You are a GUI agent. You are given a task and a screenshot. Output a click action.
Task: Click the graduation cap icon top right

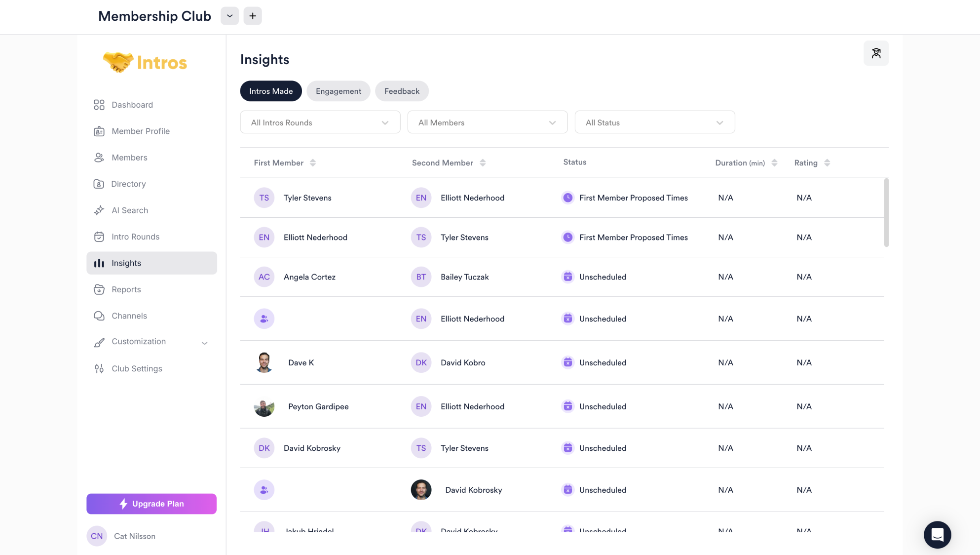point(876,53)
